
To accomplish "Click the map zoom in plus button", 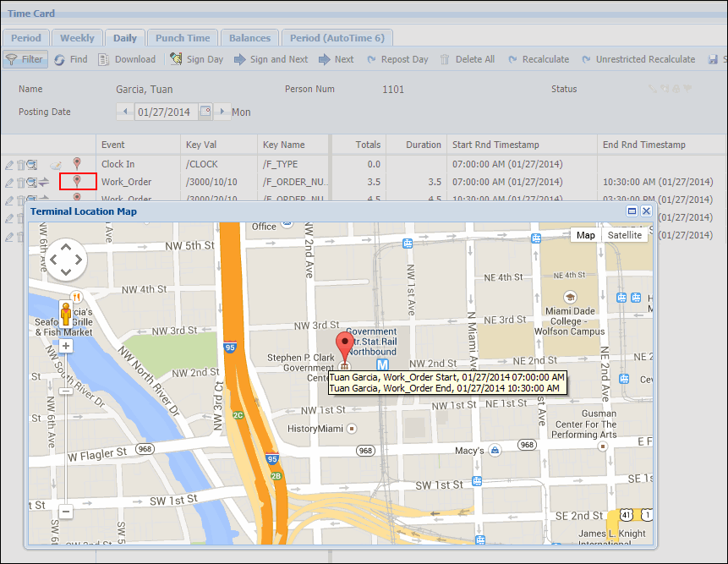I will pos(65,346).
